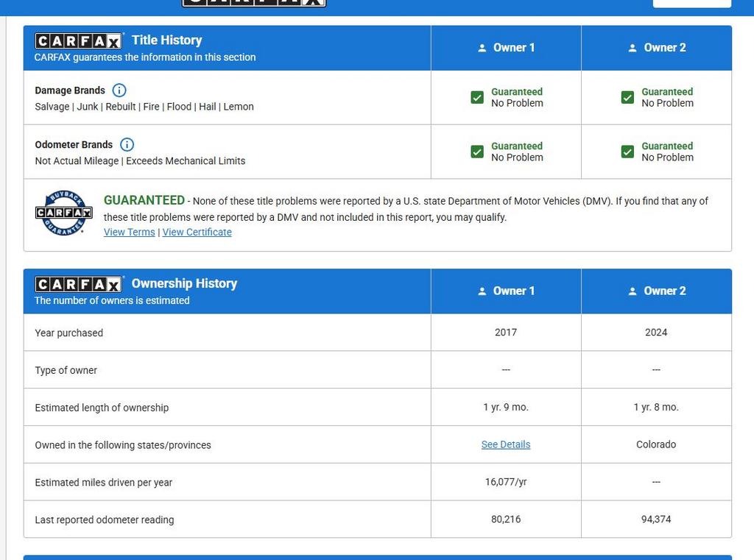Click CARFAX logo in Title History header
Screen dimensions: 754x560
click(x=80, y=41)
